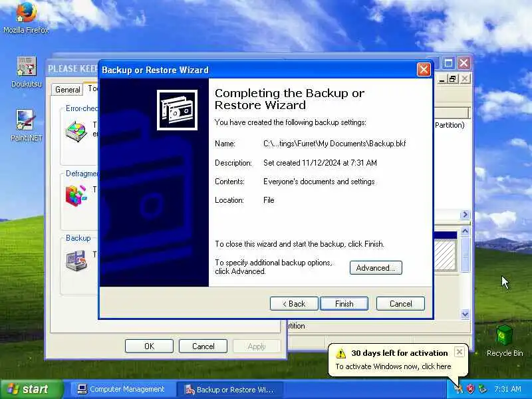The height and width of the screenshot is (399, 532).
Task: Close the Computer Management window
Action: [x=464, y=63]
